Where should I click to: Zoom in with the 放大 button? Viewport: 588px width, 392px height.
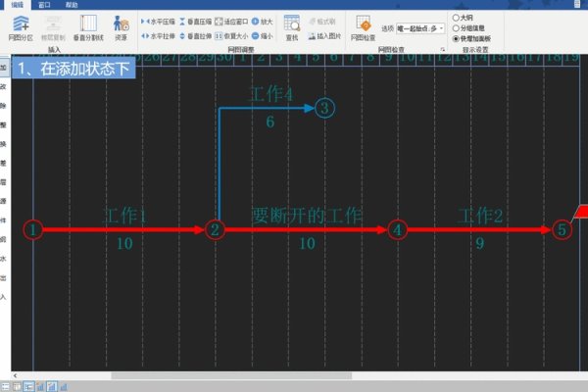(262, 20)
